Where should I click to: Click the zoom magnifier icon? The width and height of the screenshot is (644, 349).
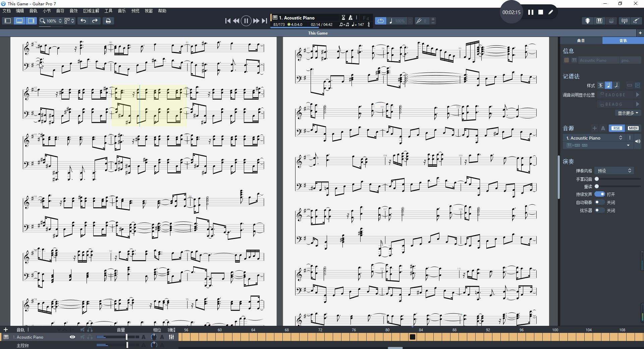[x=42, y=21]
